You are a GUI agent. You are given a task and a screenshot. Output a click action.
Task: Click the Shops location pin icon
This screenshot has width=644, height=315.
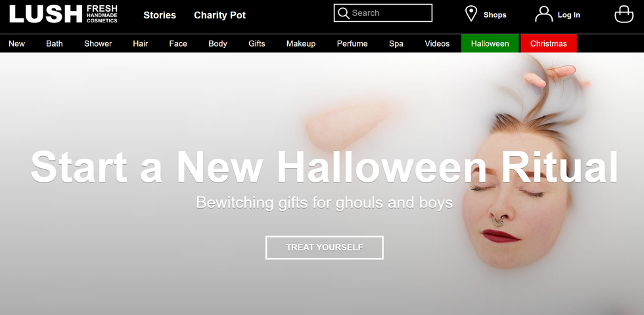(x=471, y=14)
